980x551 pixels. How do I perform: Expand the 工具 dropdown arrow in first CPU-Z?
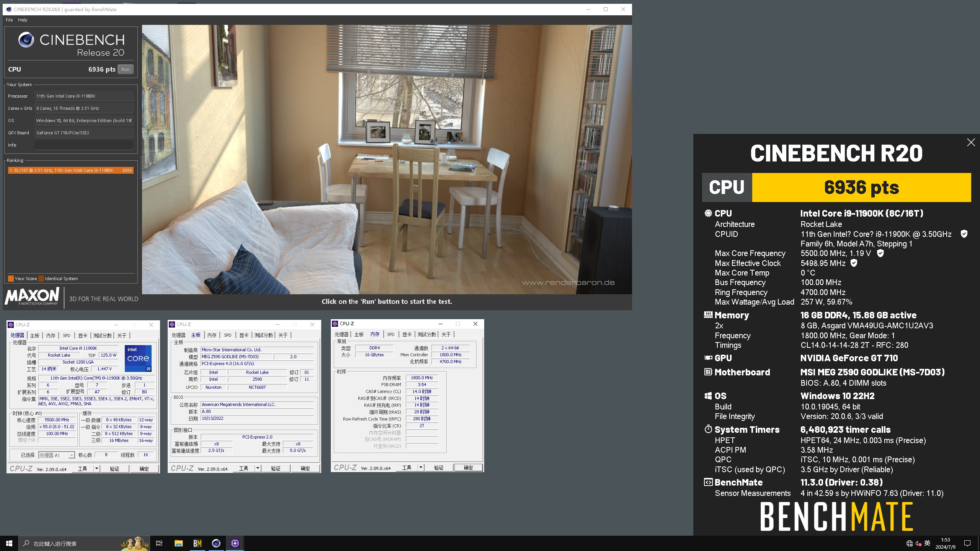[96, 469]
